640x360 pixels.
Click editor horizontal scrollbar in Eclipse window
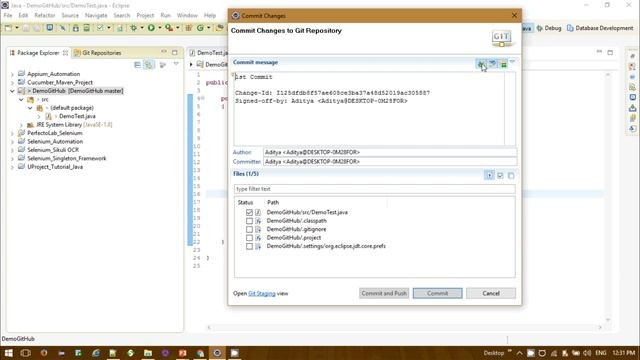(404, 327)
